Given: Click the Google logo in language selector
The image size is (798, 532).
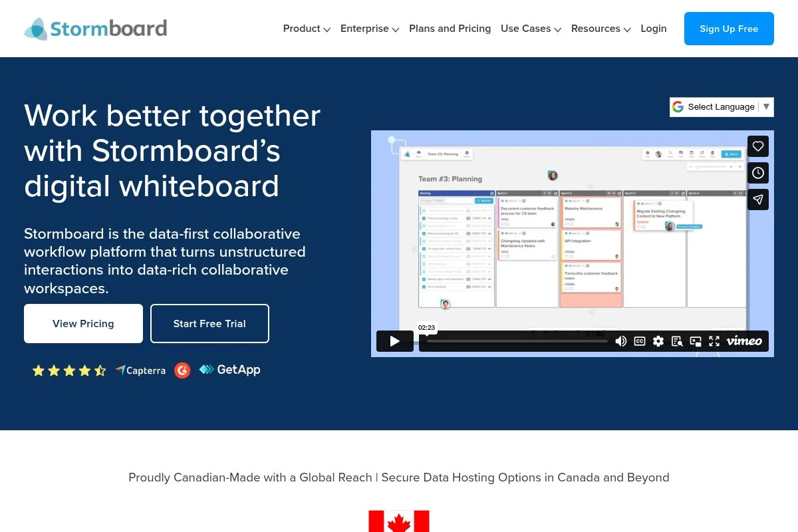Looking at the screenshot, I should pyautogui.click(x=678, y=106).
